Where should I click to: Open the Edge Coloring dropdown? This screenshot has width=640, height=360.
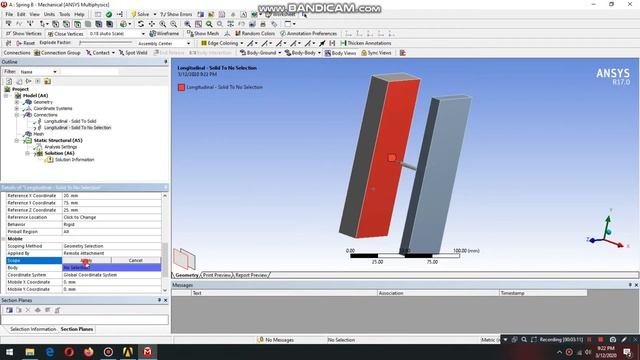point(242,43)
